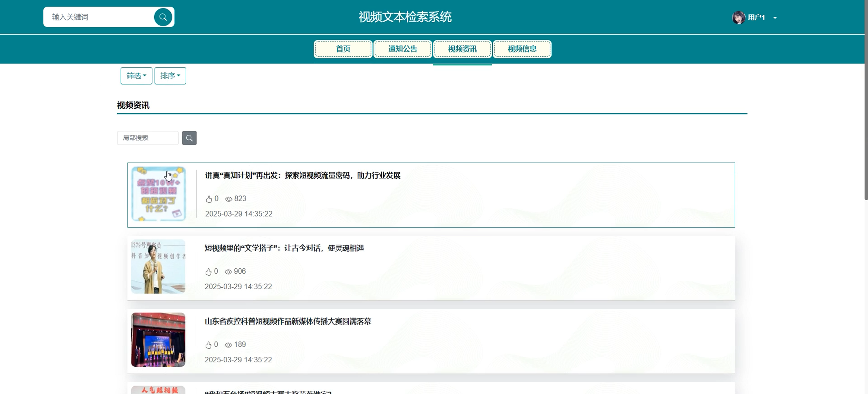
Task: Click the User 1 avatar picture
Action: [x=738, y=17]
